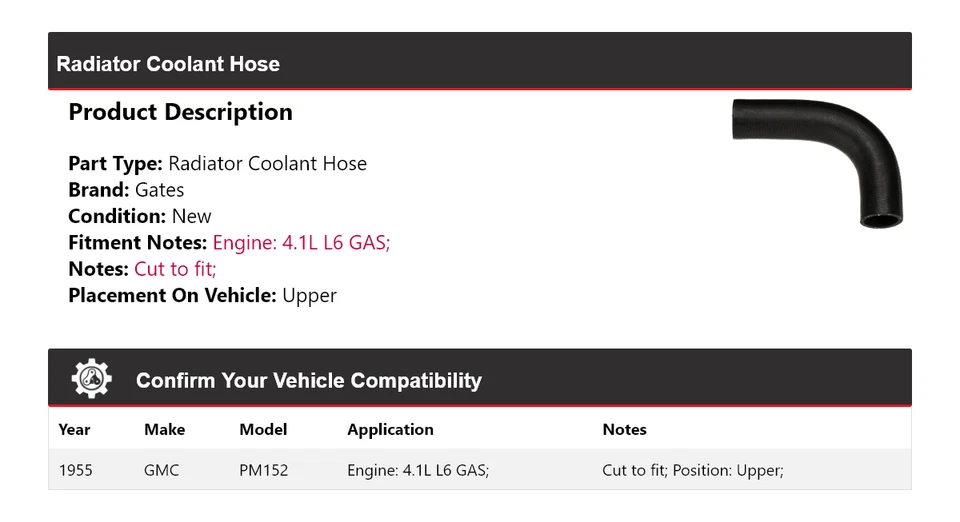Click the Condition: New line
Image resolution: width=960 pixels, height=522 pixels.
[140, 216]
